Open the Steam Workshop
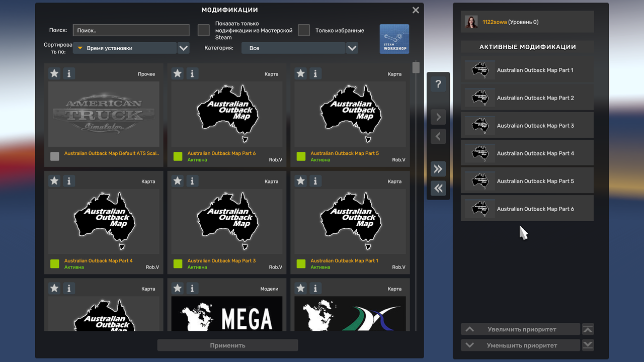 coord(394,39)
